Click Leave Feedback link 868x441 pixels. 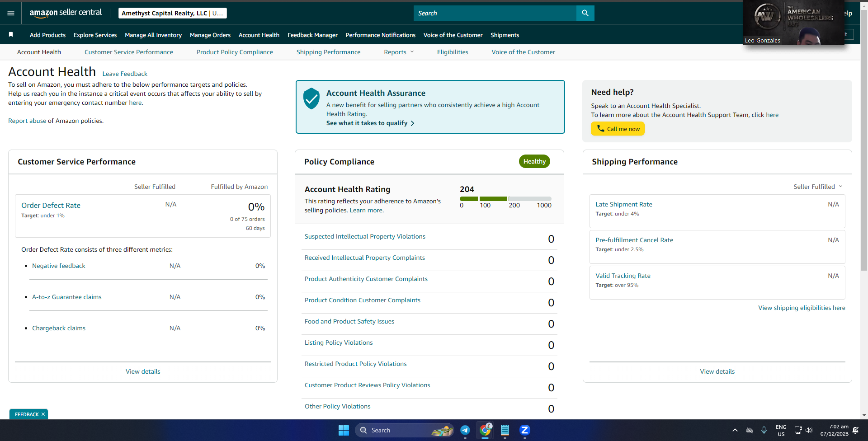pos(125,74)
